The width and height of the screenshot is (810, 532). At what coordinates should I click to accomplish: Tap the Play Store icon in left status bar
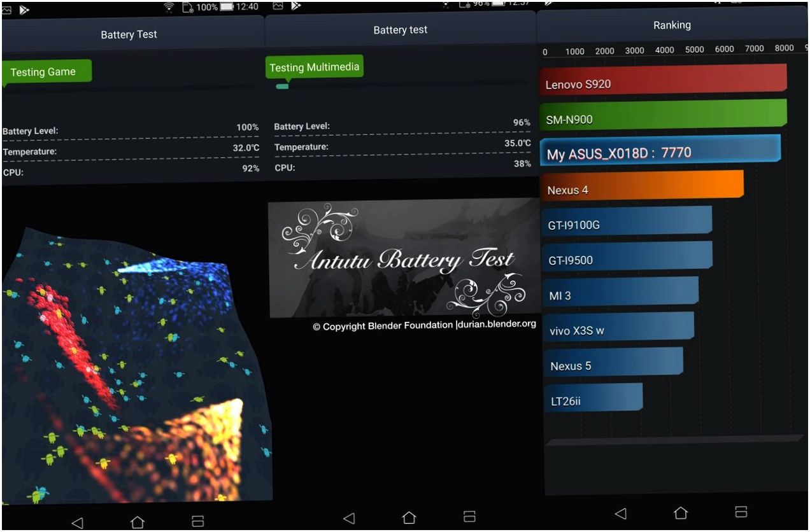click(x=25, y=10)
